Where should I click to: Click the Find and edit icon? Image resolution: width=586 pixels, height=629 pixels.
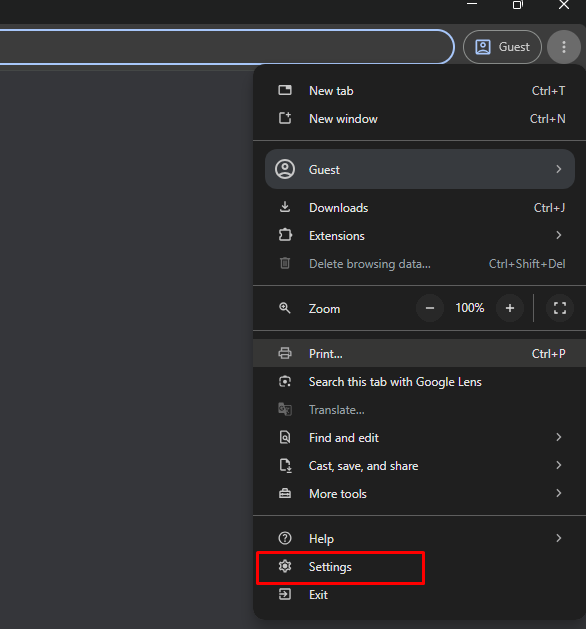(x=285, y=437)
